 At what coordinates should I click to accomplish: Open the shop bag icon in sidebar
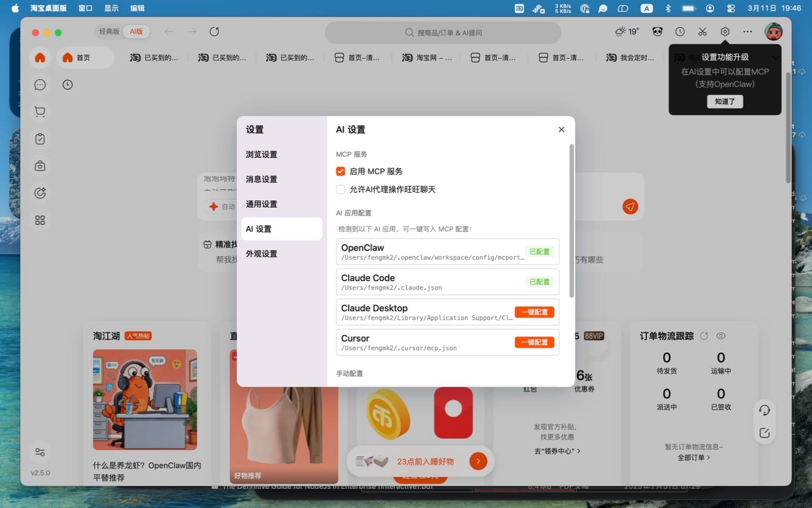point(40,166)
